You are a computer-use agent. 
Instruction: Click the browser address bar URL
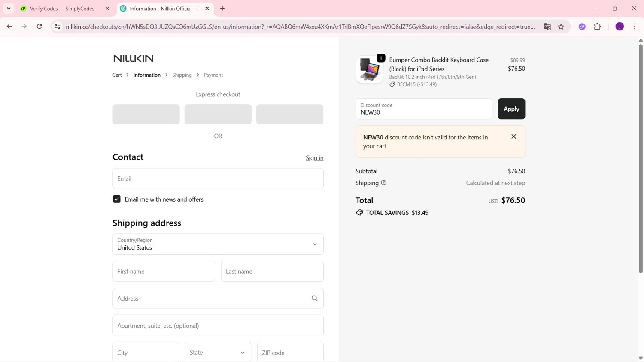[301, 27]
